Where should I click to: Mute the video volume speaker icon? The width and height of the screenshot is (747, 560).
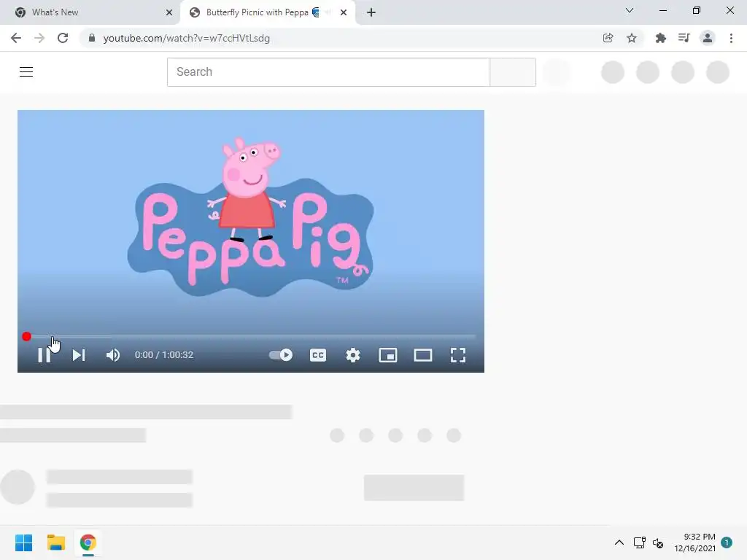pos(113,355)
